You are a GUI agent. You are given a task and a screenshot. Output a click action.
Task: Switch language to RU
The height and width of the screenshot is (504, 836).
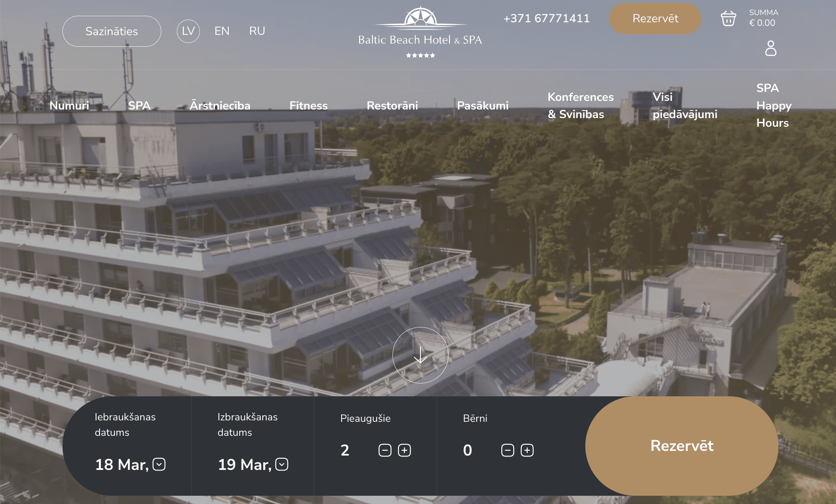pos(257,31)
